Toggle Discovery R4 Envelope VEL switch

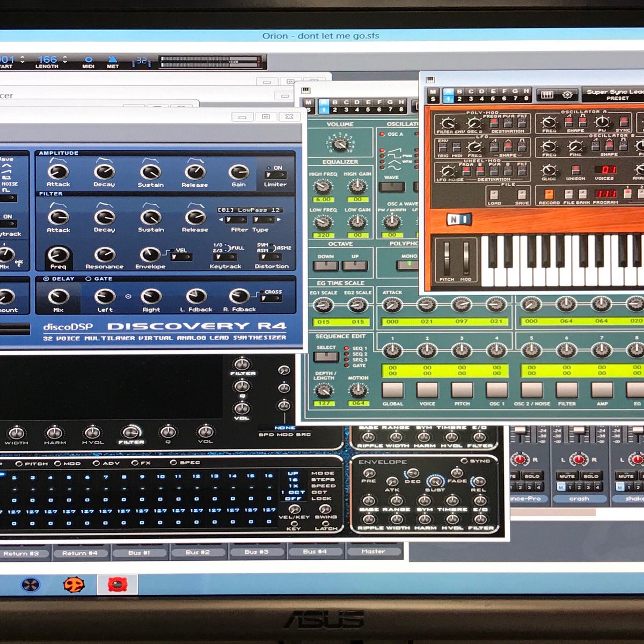[x=181, y=257]
